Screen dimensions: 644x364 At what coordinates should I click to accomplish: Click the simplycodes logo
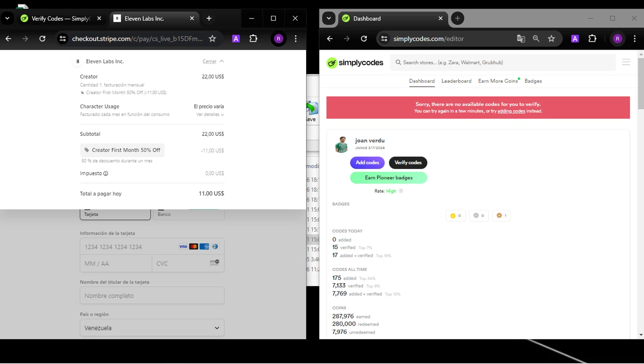tap(355, 63)
